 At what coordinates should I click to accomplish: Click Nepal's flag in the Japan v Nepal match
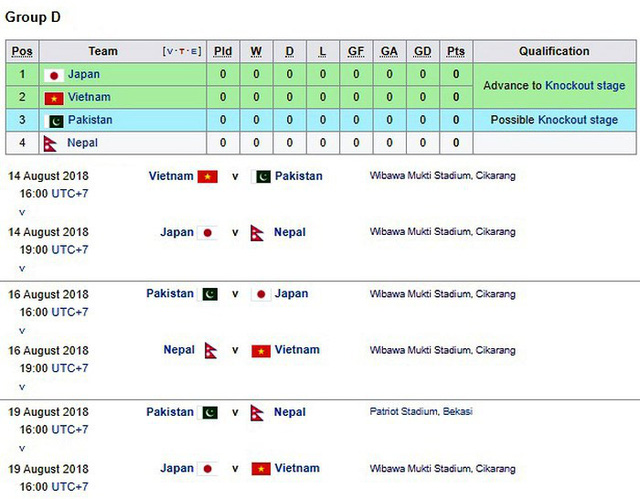258,233
